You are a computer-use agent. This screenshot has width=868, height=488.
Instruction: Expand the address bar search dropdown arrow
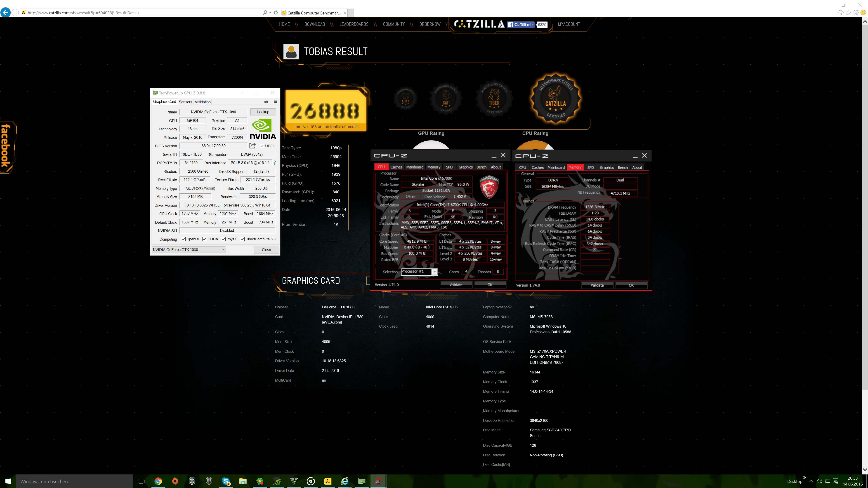270,13
